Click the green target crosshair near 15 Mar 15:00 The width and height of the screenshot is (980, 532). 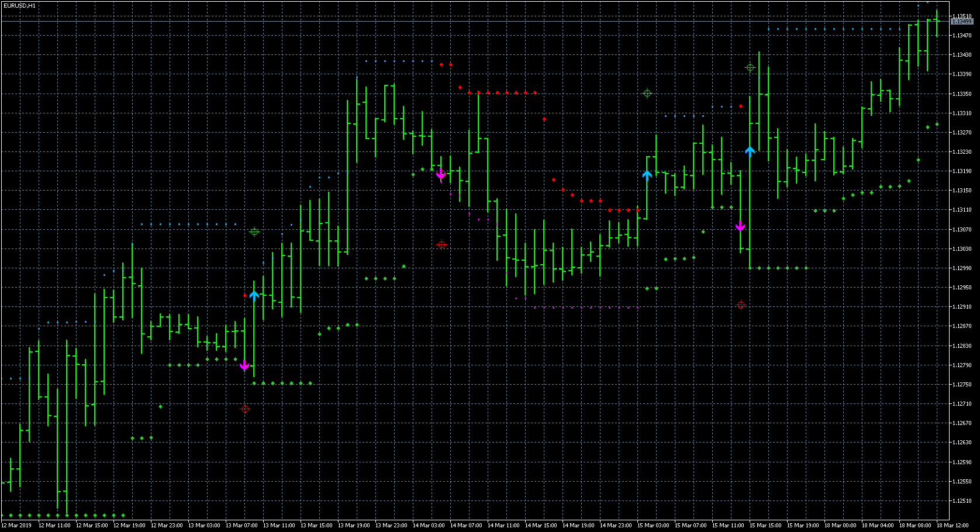[x=750, y=67]
